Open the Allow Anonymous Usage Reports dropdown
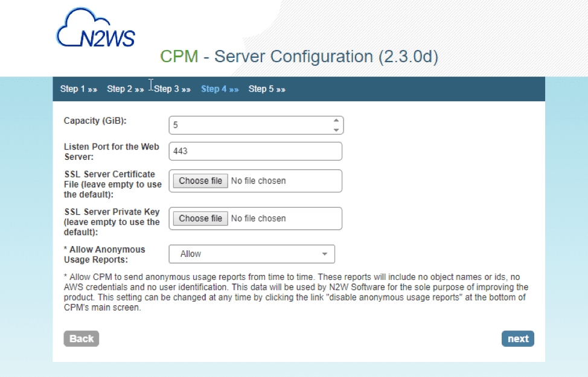 point(252,254)
